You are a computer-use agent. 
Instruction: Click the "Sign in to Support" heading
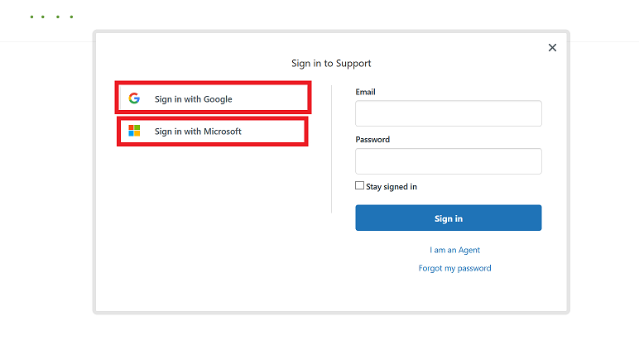click(331, 63)
